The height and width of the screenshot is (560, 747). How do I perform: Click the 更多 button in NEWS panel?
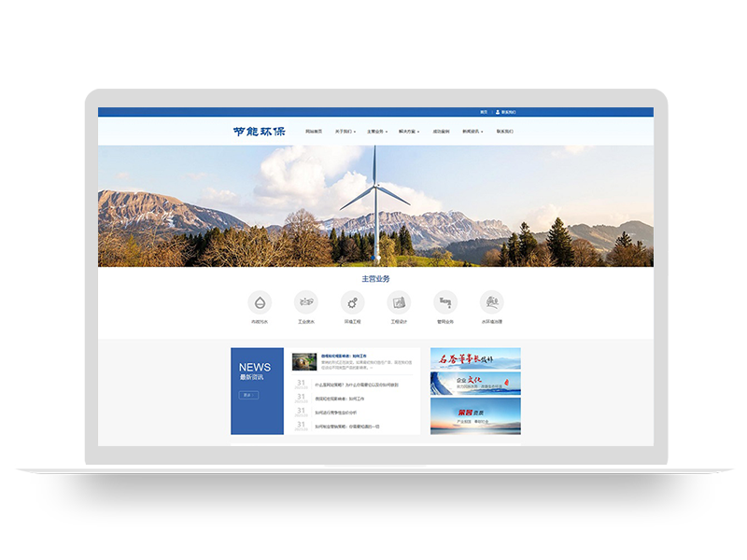(247, 395)
